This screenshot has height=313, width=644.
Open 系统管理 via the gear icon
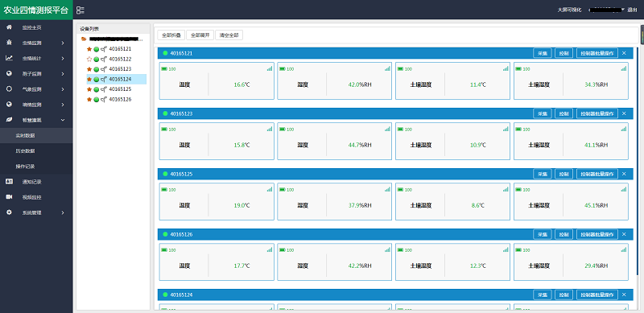click(x=9, y=212)
